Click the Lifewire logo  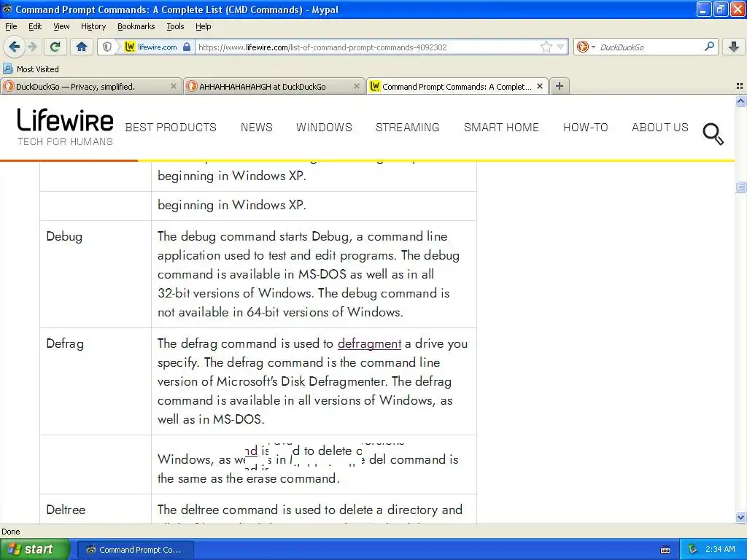(65, 127)
